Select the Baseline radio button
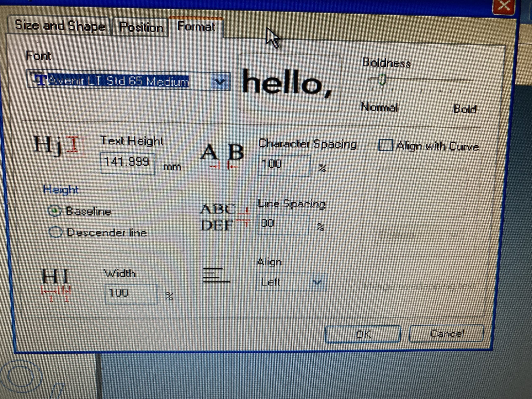This screenshot has width=532, height=399. coord(55,211)
